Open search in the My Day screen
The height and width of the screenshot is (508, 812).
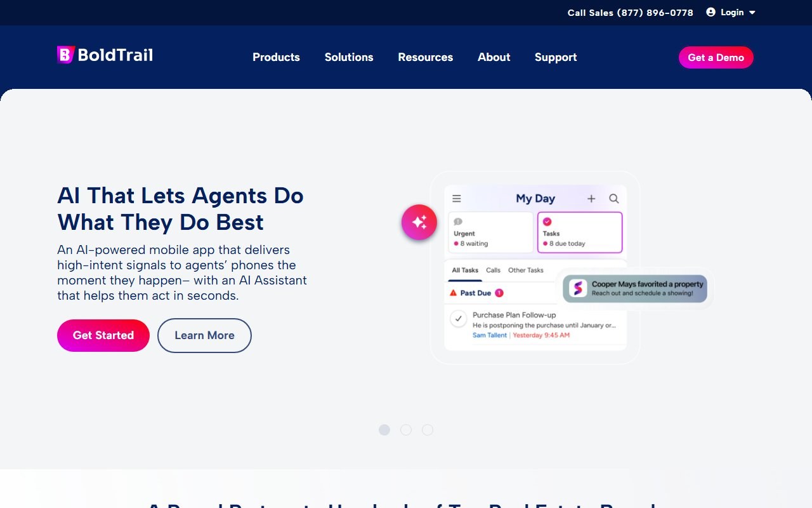[613, 198]
